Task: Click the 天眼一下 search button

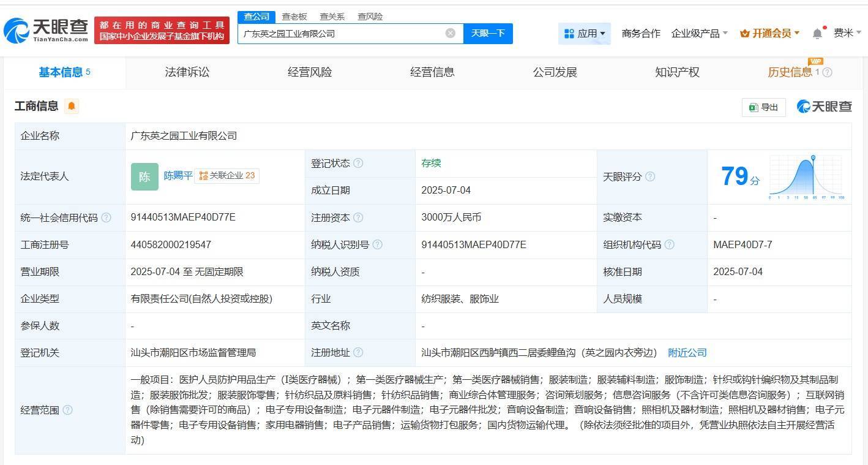Action: click(488, 33)
